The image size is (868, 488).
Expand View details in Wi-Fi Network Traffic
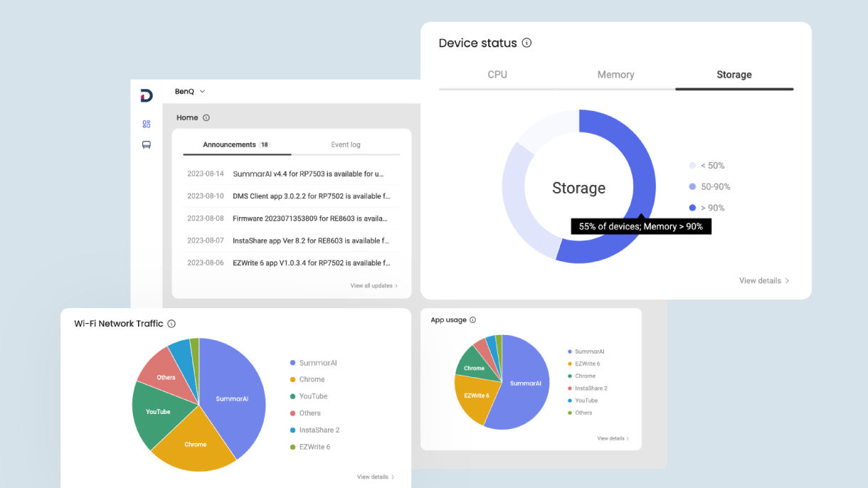375,477
